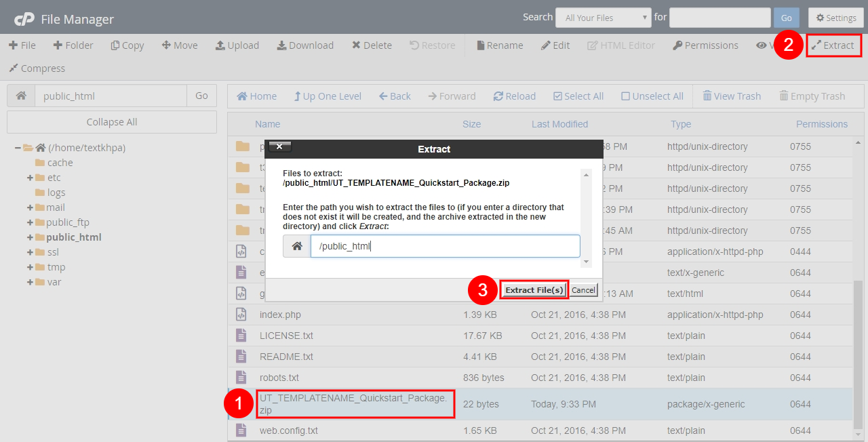
Task: Click the search Go button
Action: tap(786, 18)
